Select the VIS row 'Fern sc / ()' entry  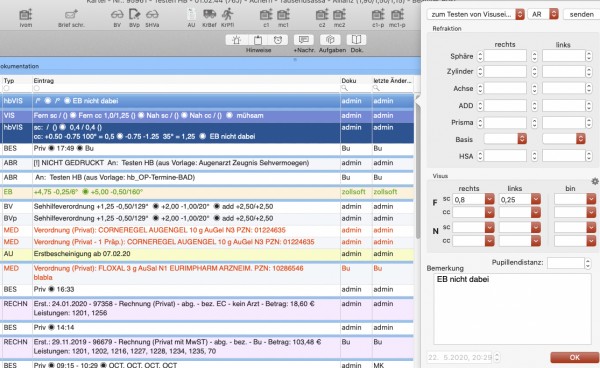(207, 116)
